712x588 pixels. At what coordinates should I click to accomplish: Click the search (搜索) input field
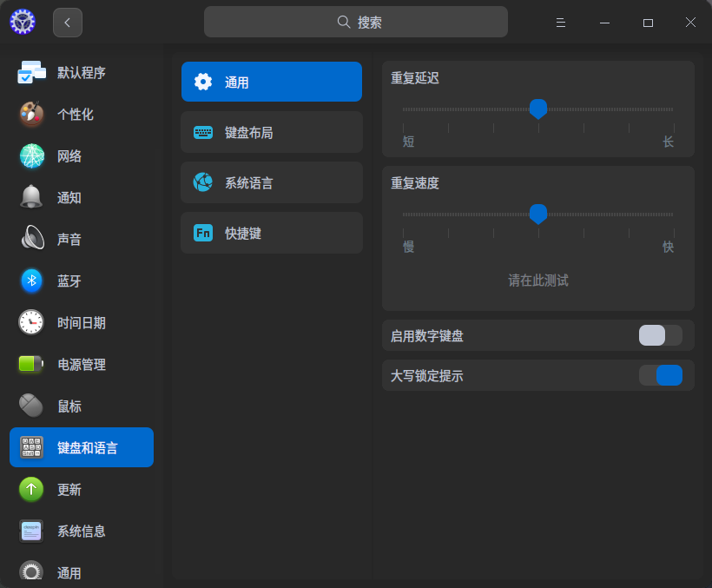pyautogui.click(x=356, y=23)
